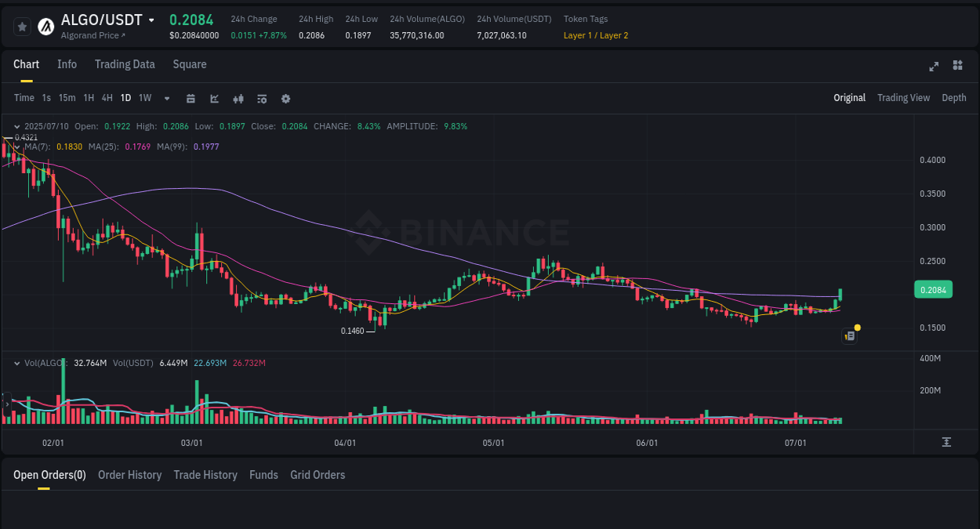
Task: Select the line chart style icon
Action: 214,98
